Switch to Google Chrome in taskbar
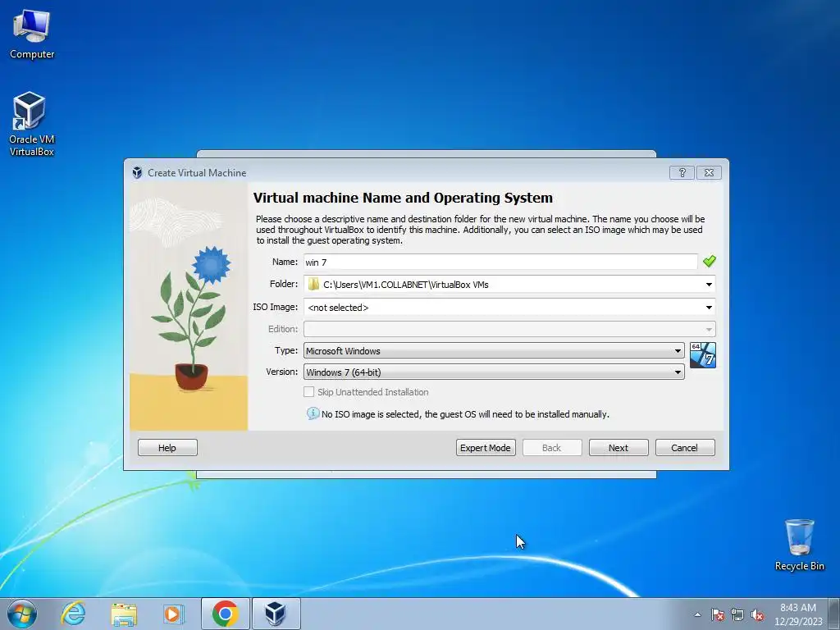 [x=225, y=614]
